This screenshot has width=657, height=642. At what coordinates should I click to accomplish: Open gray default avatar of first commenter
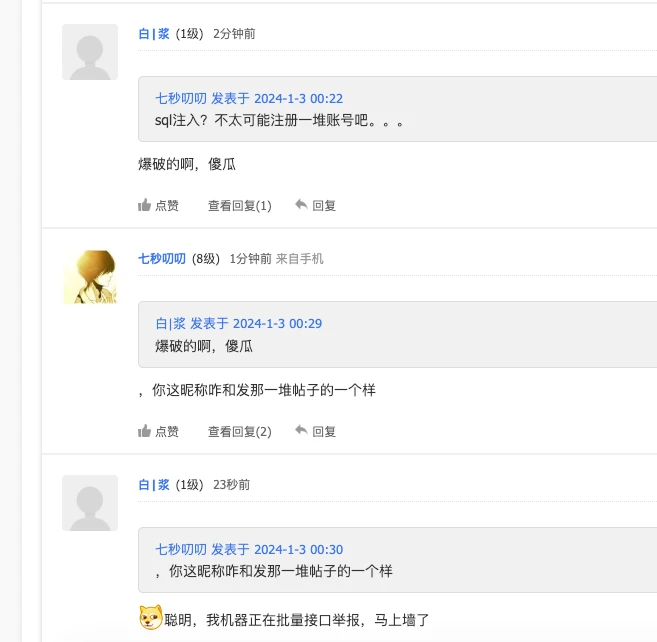click(x=90, y=52)
